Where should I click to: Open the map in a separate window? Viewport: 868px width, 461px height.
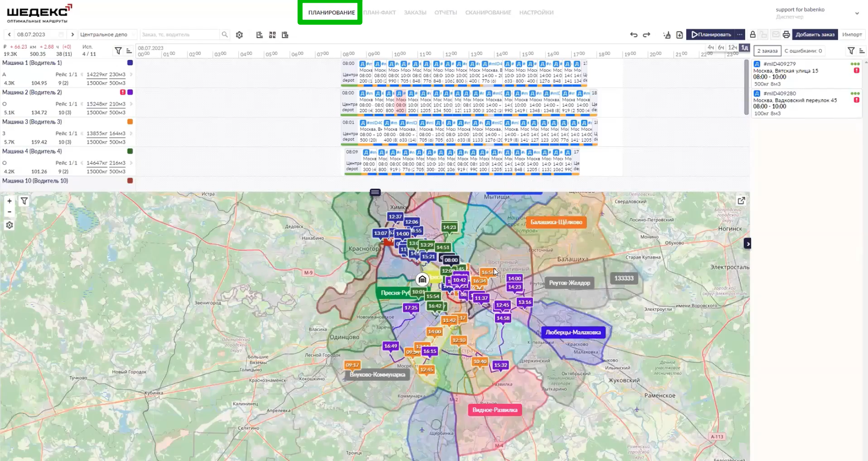(741, 201)
